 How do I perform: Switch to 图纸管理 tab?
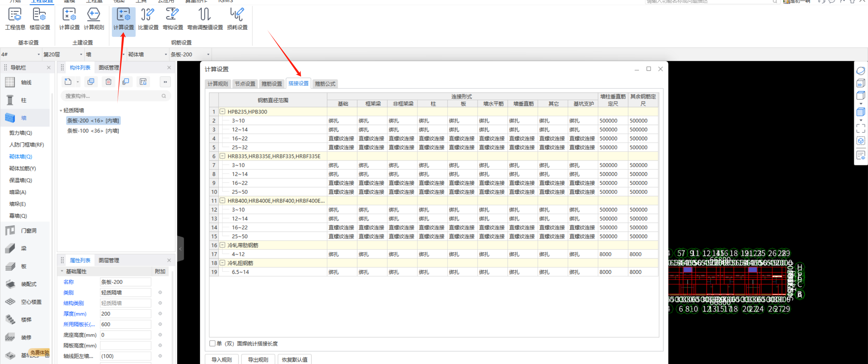coord(109,68)
